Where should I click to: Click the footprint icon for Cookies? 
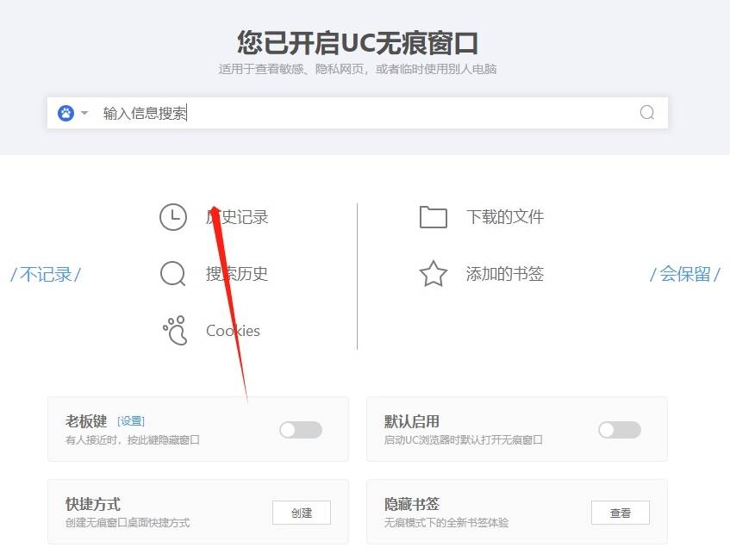point(175,331)
